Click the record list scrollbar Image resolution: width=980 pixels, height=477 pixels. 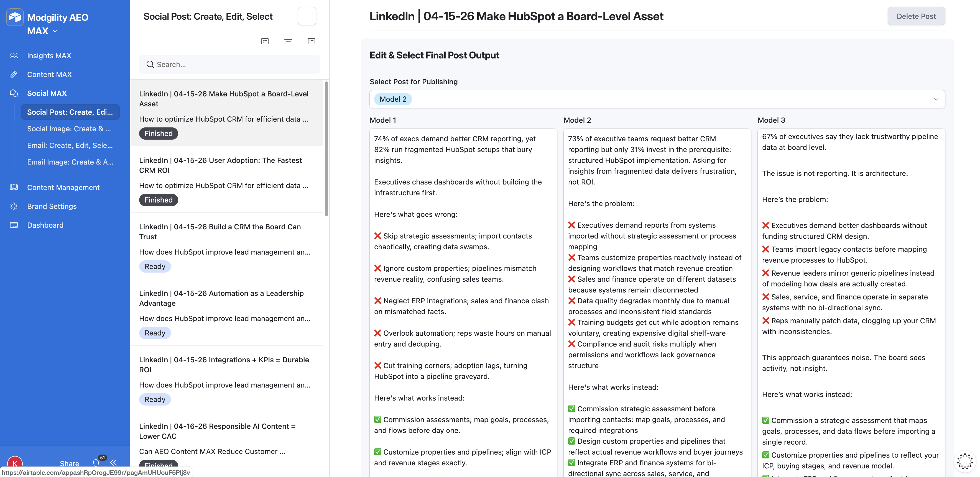coord(326,148)
